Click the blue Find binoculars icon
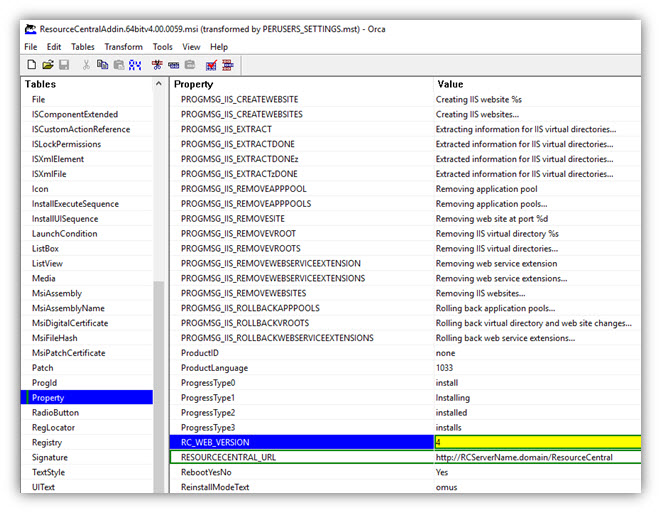Viewport: 661px width, 513px height. click(135, 65)
